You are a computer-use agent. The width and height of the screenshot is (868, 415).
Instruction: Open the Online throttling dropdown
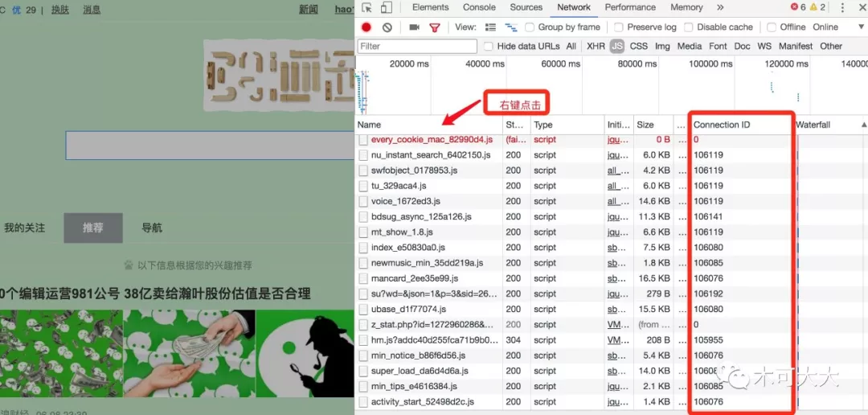click(x=837, y=27)
